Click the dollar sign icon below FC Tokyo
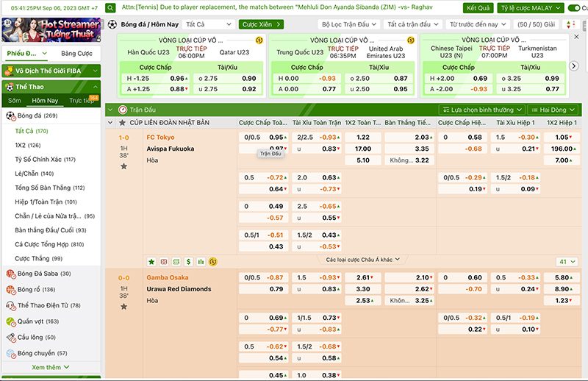 point(189,262)
